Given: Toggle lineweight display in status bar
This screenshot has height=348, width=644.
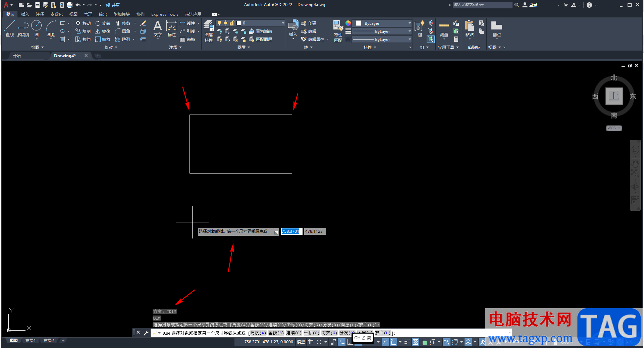Looking at the screenshot, I should pos(407,342).
